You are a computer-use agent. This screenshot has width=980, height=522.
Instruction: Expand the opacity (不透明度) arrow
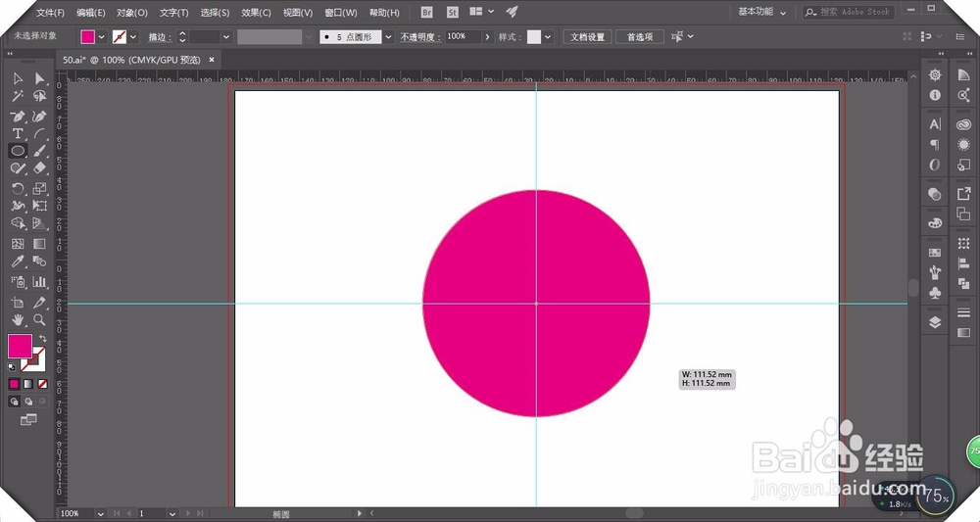[487, 37]
